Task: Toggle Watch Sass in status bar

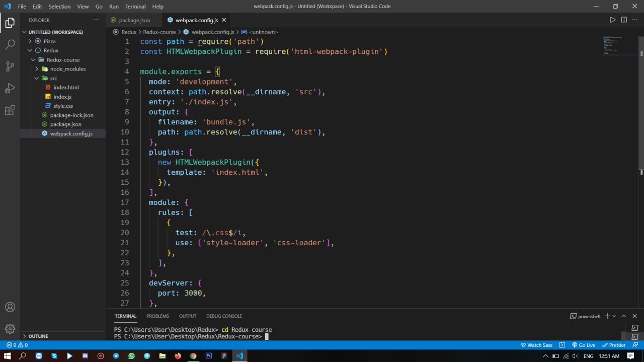Action: point(536,345)
